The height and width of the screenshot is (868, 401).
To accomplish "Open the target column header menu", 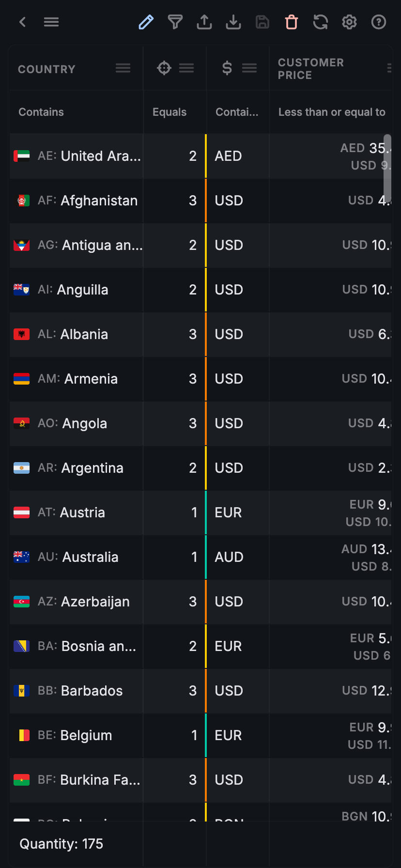I will click(x=186, y=68).
